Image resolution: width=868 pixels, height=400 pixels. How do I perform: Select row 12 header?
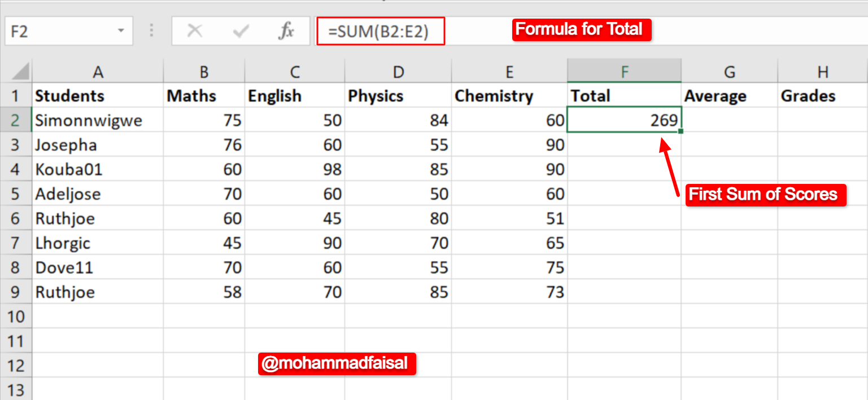tap(16, 366)
